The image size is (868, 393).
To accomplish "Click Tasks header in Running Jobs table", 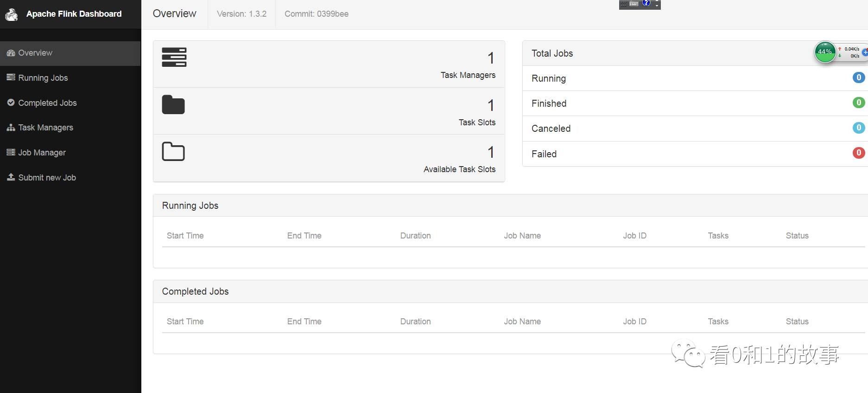I will tap(718, 236).
